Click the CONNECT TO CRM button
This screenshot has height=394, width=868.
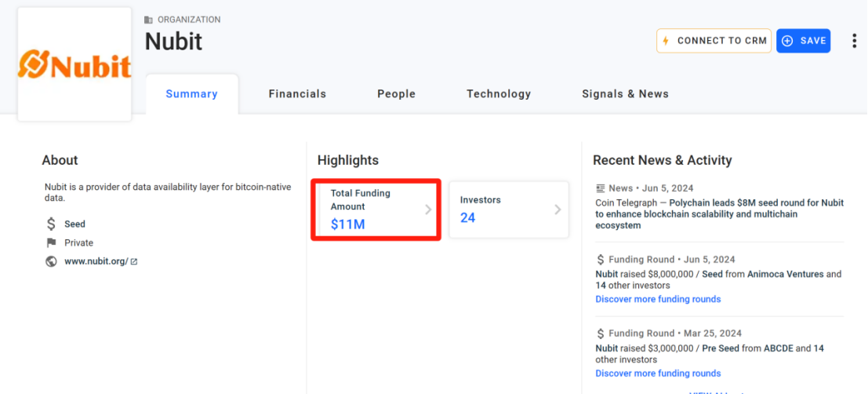pos(714,41)
